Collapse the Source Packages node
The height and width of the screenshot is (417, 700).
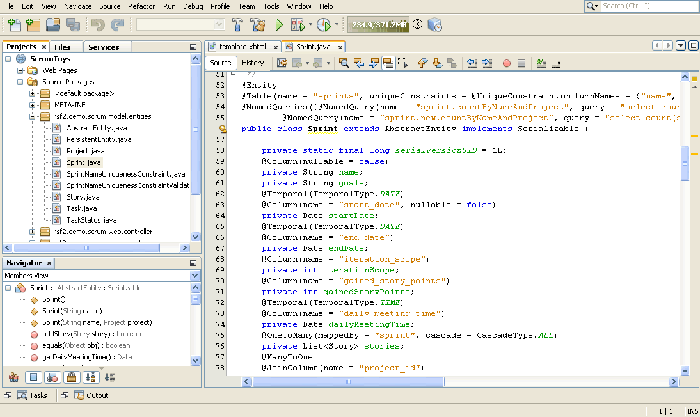click(x=20, y=82)
